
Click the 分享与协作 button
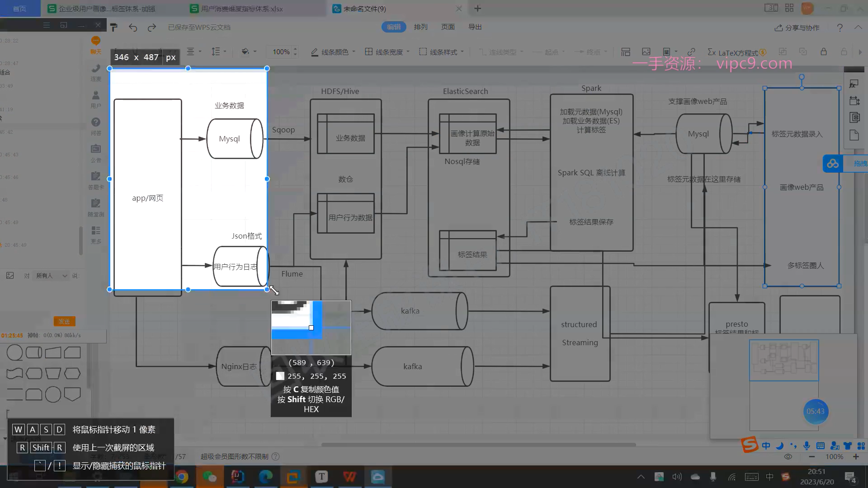[x=797, y=28]
